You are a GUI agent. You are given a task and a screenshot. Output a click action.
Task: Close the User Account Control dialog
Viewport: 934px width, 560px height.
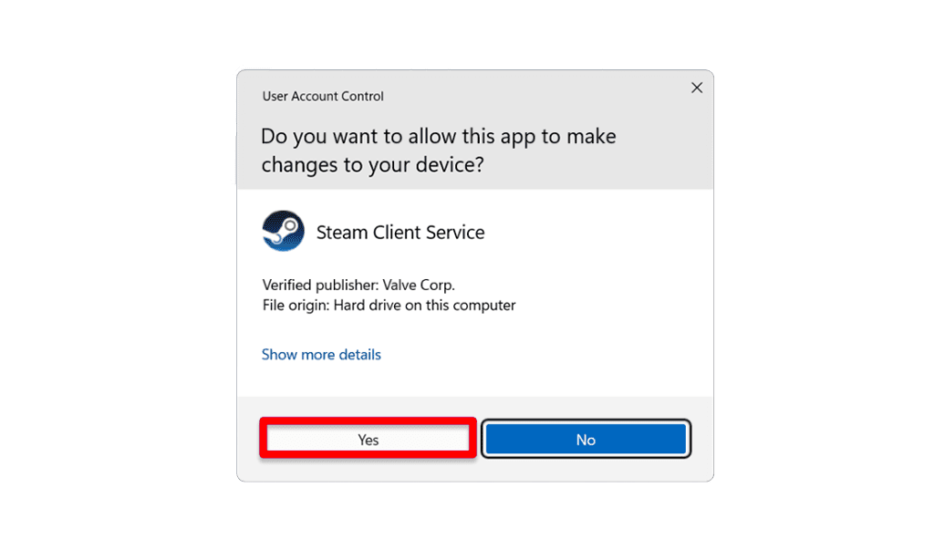point(696,88)
